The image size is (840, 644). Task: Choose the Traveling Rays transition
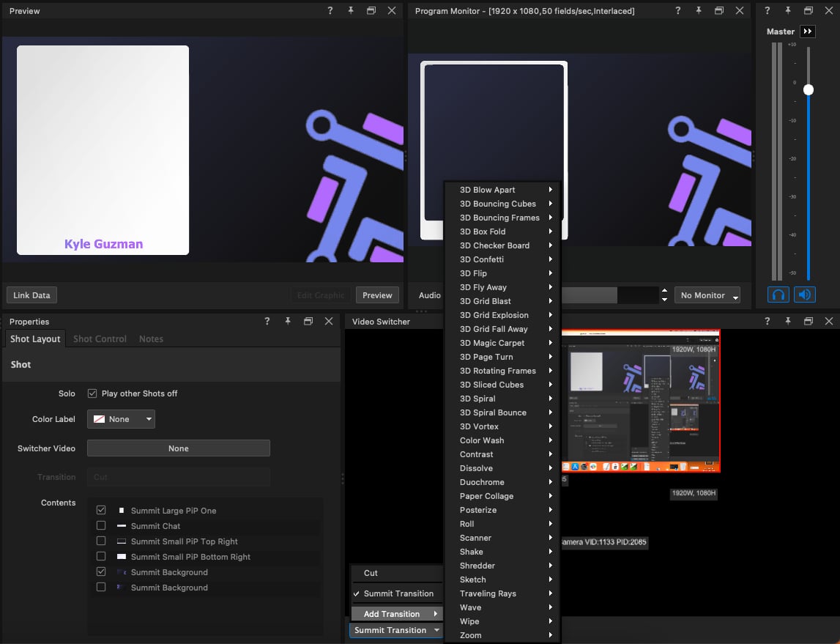click(x=502, y=593)
